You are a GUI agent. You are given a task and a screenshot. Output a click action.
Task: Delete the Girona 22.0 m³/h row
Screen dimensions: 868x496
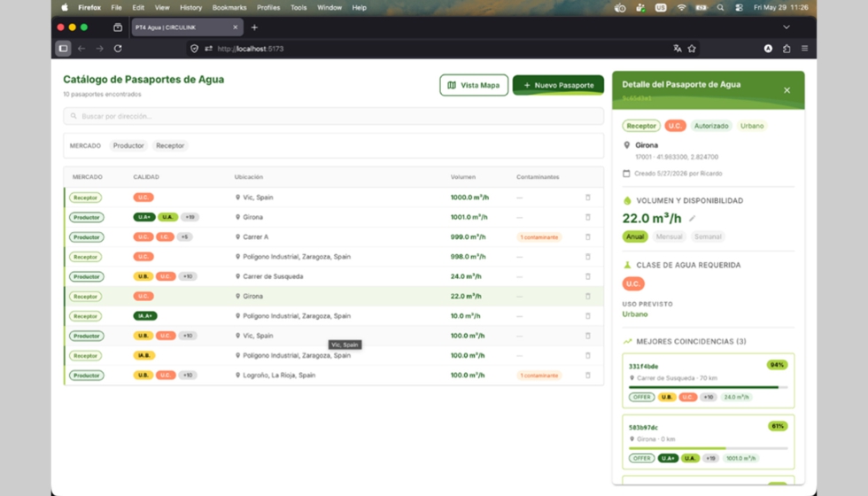tap(588, 296)
